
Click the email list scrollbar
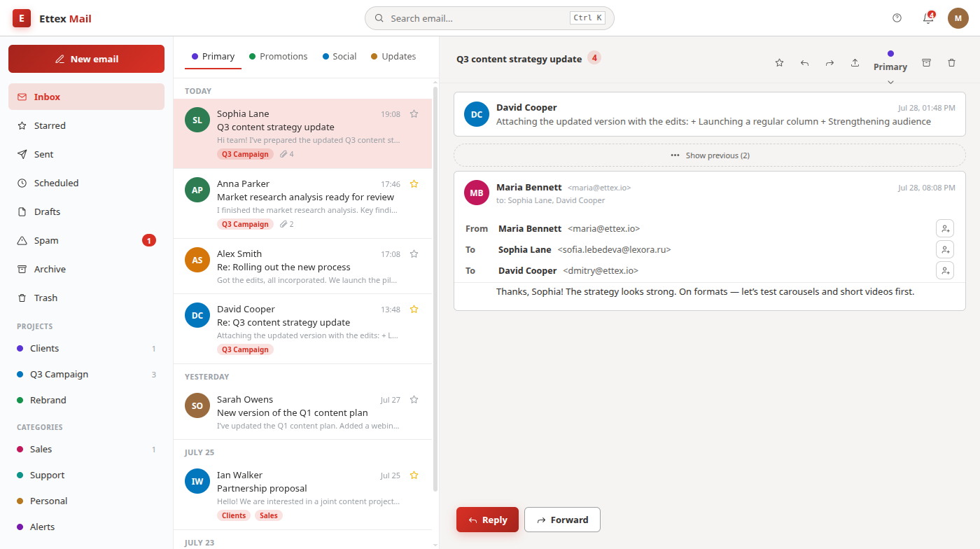coord(435,289)
